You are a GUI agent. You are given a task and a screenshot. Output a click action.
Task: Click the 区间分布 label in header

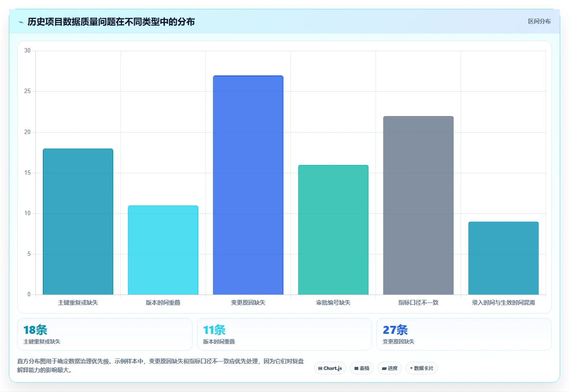point(539,21)
